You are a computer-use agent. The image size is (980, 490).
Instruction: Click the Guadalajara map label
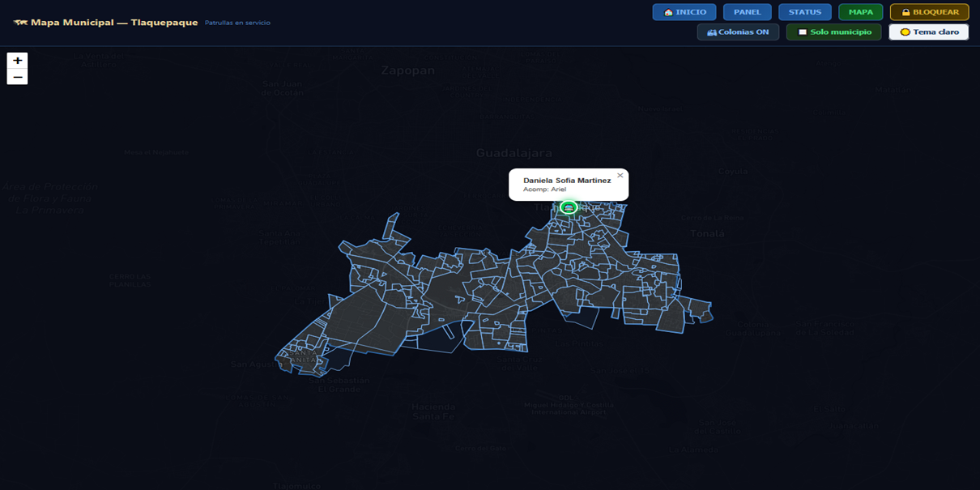[513, 153]
